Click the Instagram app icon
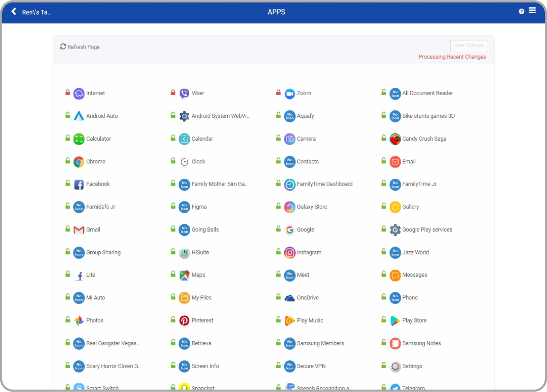Screen dimensions: 547x392 (289, 253)
